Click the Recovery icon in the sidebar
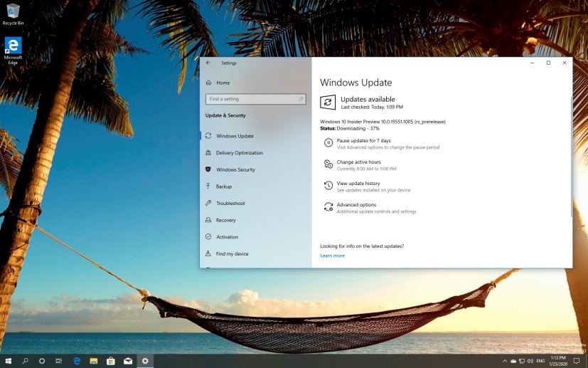Image resolution: width=588 pixels, height=368 pixels. pyautogui.click(x=208, y=220)
